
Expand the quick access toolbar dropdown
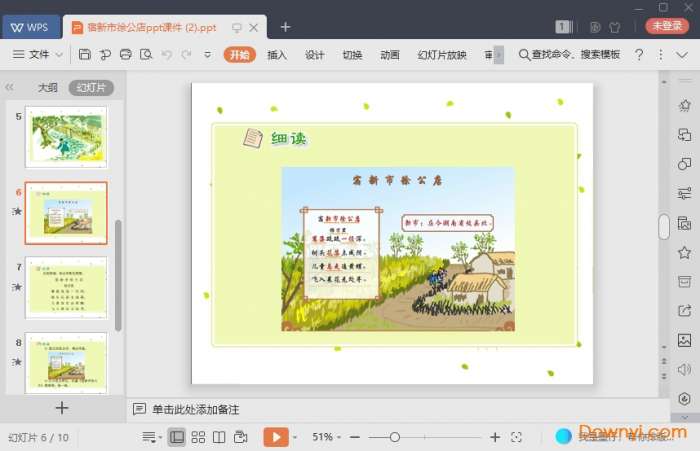(208, 55)
